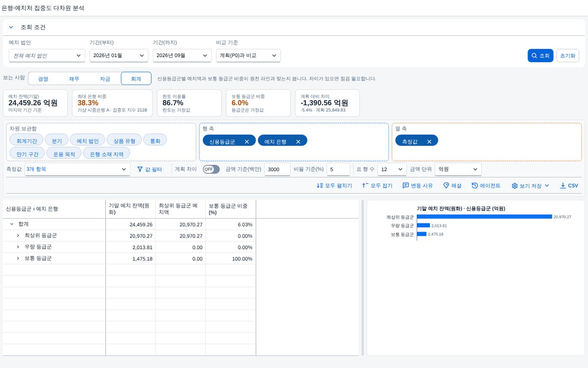
Task: Select the 만기 구간 dimension chip
Action: point(27,154)
